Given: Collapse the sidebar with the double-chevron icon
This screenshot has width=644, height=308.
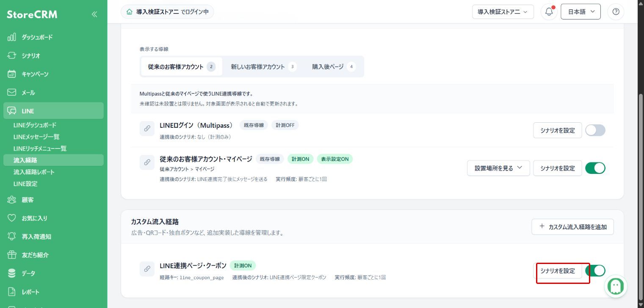Looking at the screenshot, I should pos(94,14).
